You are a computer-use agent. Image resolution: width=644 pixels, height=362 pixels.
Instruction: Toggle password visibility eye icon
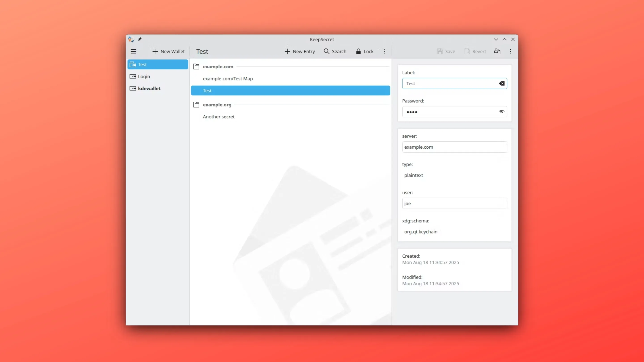point(502,112)
